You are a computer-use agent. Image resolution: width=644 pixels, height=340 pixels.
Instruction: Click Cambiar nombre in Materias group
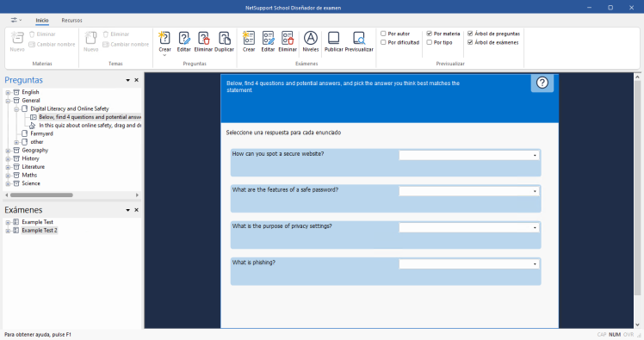pyautogui.click(x=52, y=45)
